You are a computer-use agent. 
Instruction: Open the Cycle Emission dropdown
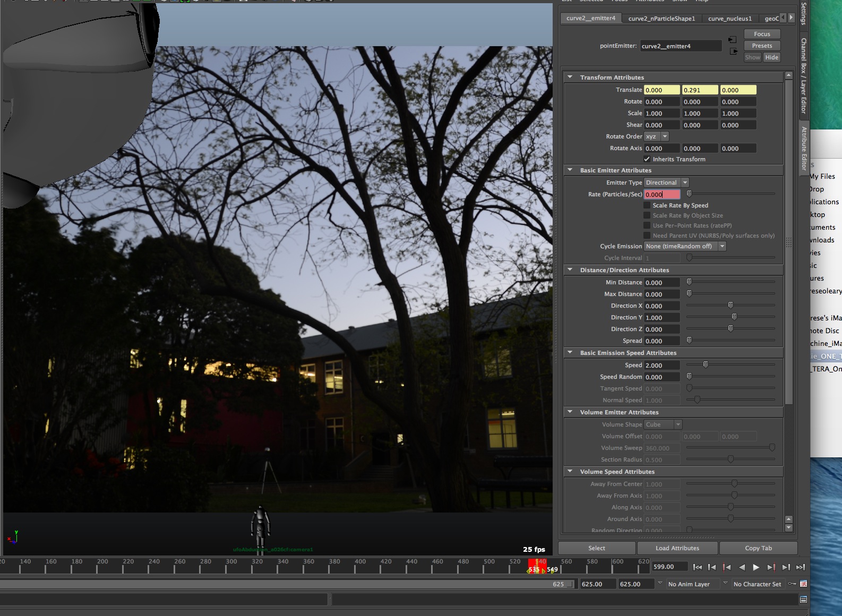point(685,246)
